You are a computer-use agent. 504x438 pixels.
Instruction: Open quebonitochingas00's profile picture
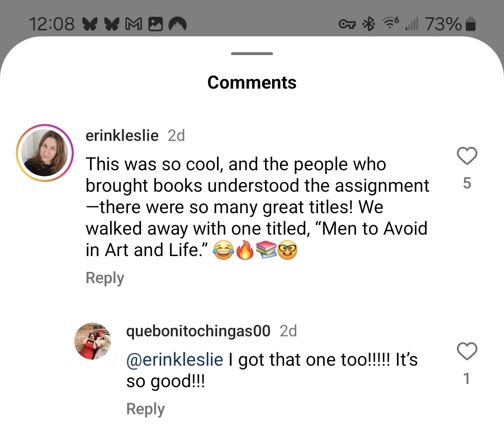pyautogui.click(x=93, y=341)
